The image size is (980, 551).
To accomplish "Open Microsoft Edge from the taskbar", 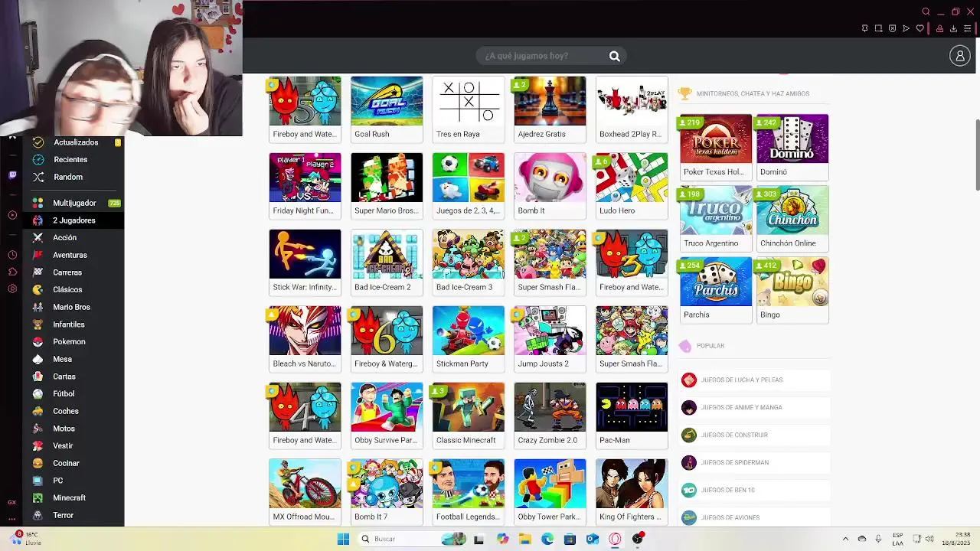I will click(547, 539).
